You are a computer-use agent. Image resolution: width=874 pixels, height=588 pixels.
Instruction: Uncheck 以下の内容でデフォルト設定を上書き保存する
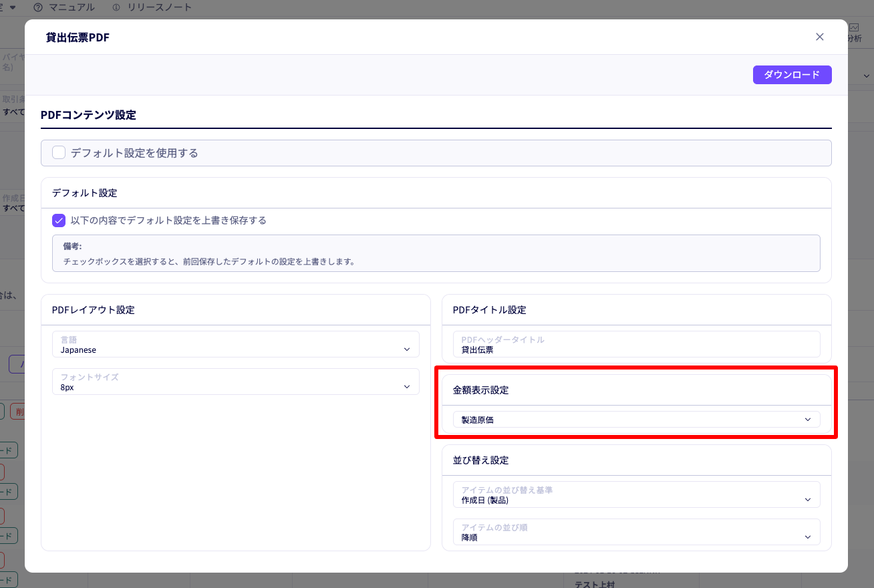coord(59,220)
